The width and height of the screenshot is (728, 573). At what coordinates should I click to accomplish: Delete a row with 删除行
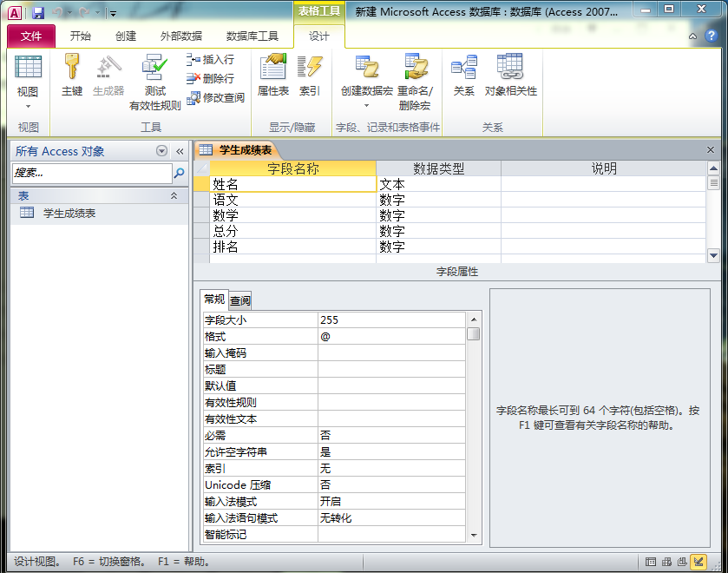tap(210, 78)
